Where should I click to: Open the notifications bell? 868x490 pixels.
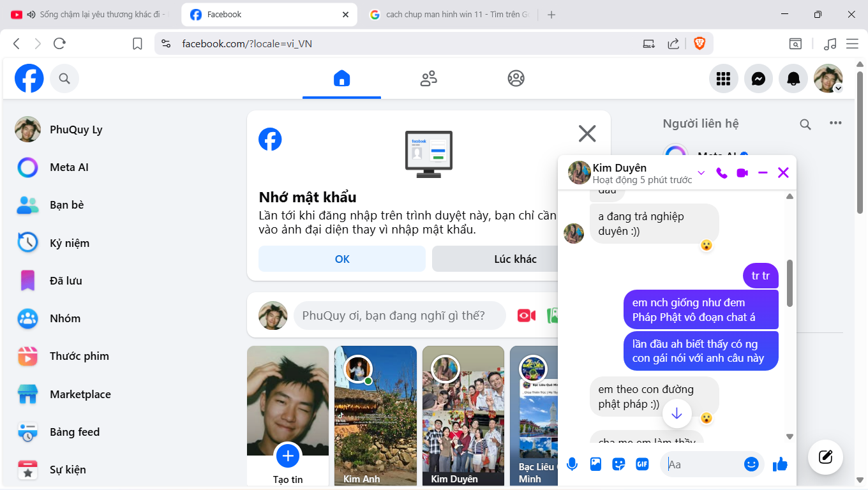[x=793, y=78]
